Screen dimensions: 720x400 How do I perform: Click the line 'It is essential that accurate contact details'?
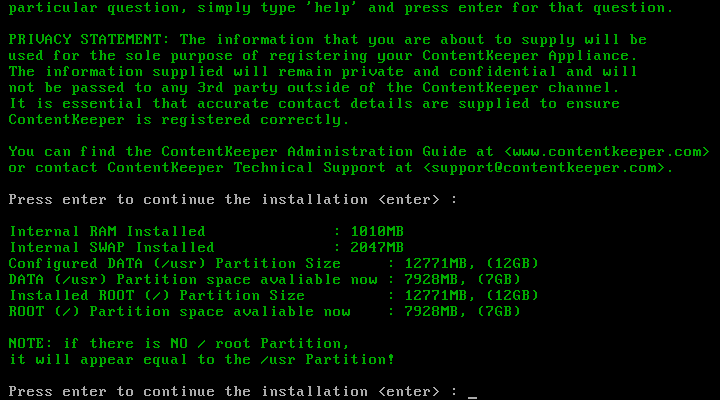(x=314, y=103)
